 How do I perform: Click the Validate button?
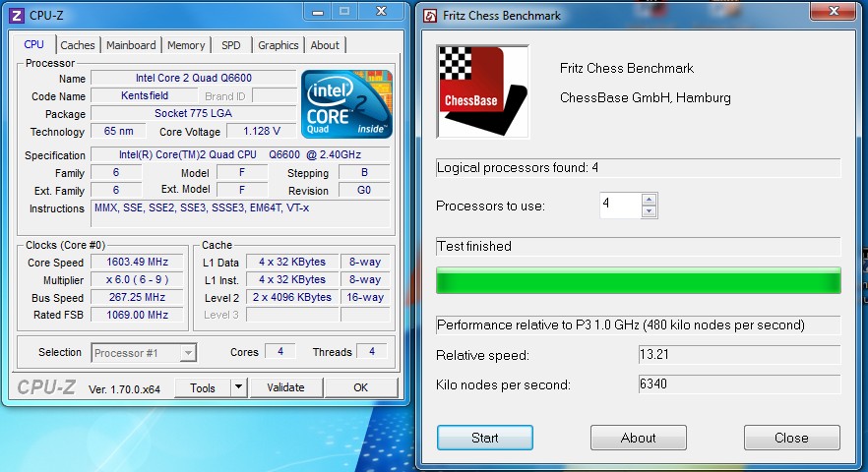click(285, 387)
